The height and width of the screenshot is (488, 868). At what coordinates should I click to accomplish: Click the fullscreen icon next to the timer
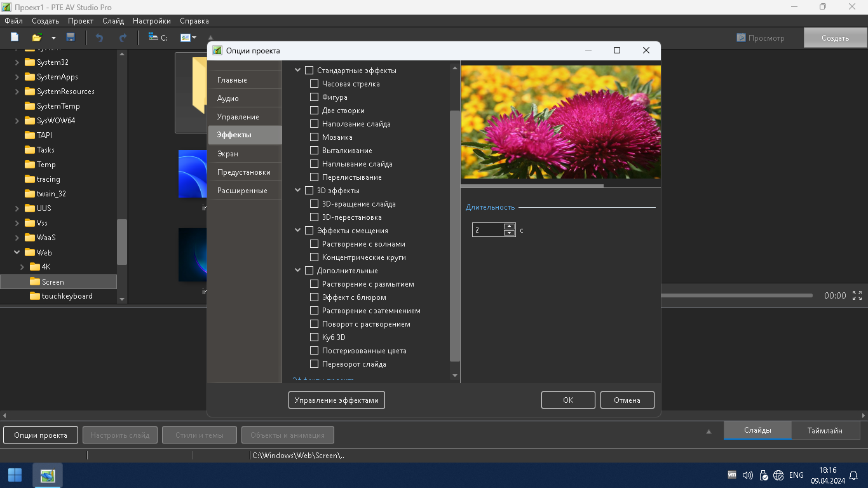click(857, 295)
